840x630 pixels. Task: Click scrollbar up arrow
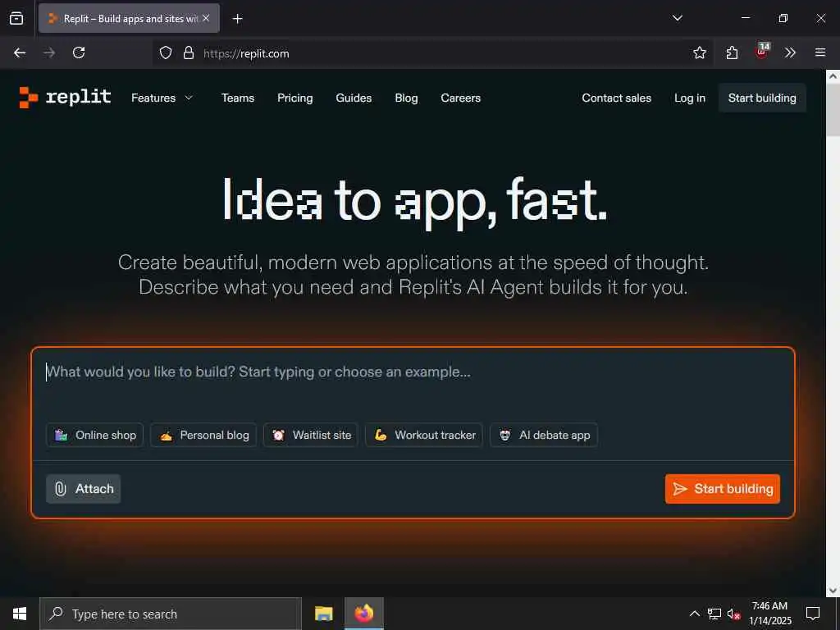click(x=833, y=76)
